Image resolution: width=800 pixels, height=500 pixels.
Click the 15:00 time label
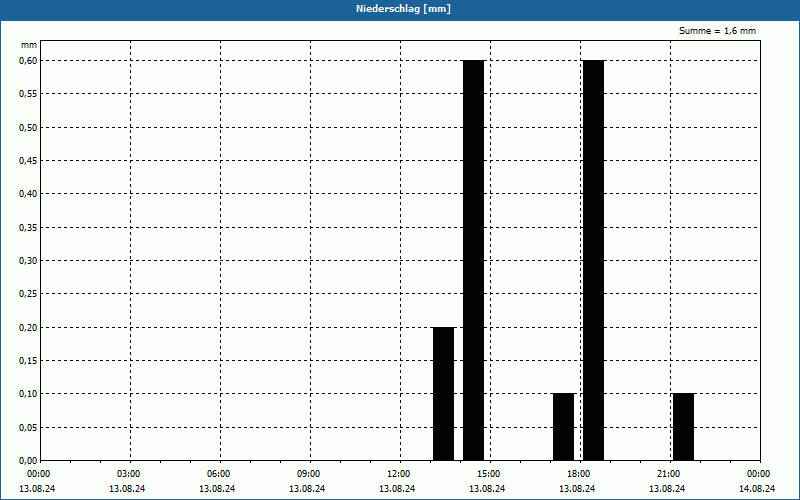(x=489, y=474)
